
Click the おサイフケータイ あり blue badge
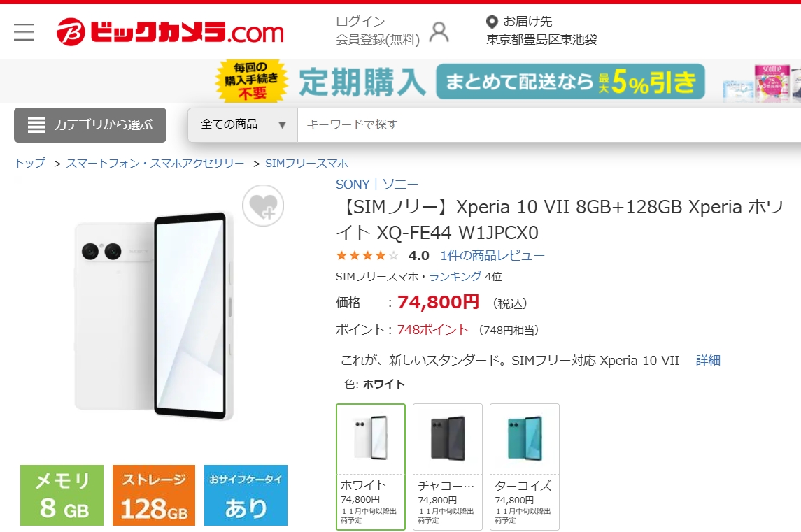pyautogui.click(x=246, y=495)
